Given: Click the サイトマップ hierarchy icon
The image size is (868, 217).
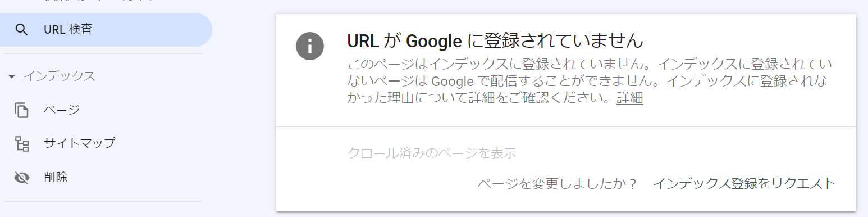Looking at the screenshot, I should tap(21, 144).
